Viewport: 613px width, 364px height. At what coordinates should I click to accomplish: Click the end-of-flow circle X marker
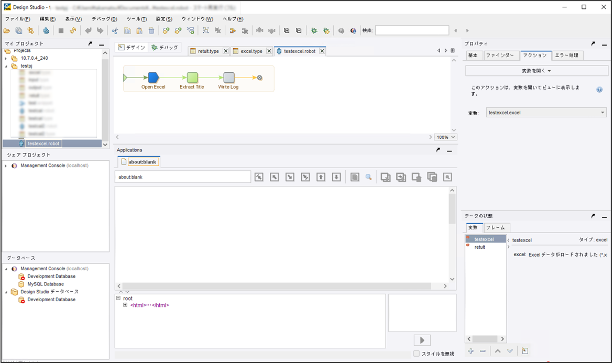259,78
